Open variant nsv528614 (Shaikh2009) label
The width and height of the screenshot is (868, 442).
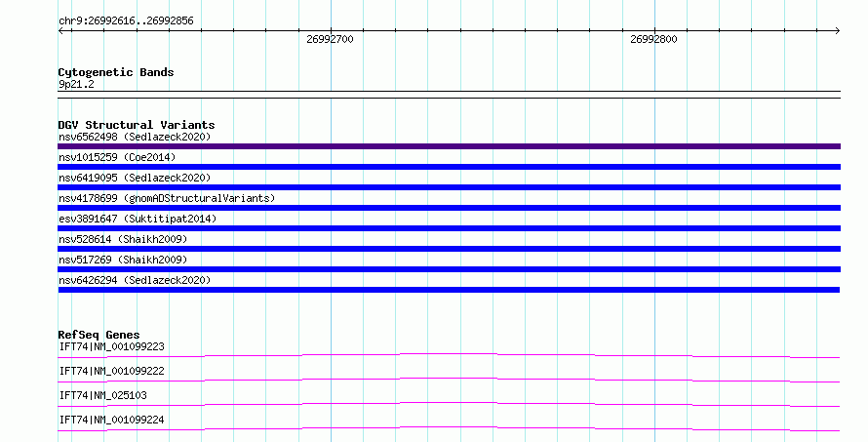[x=123, y=239]
